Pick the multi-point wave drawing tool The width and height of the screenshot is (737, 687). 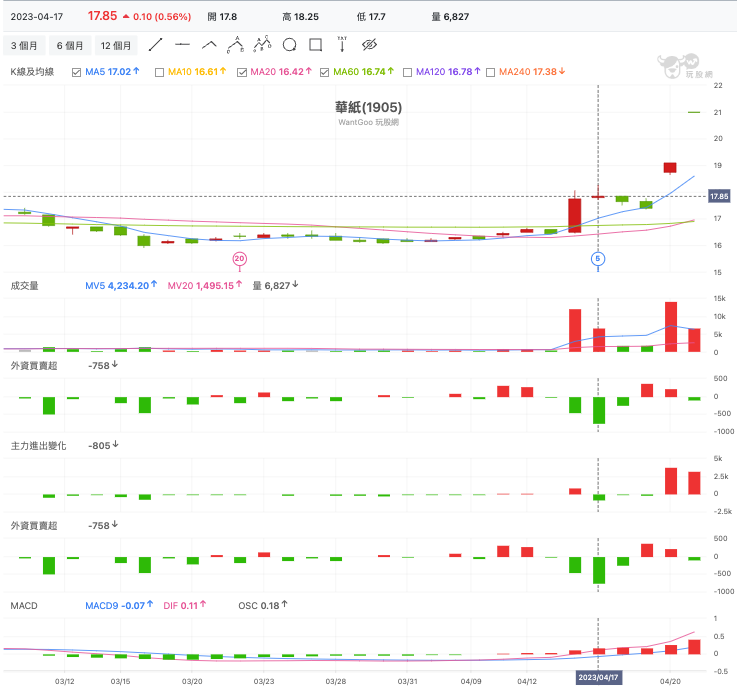pos(262,44)
